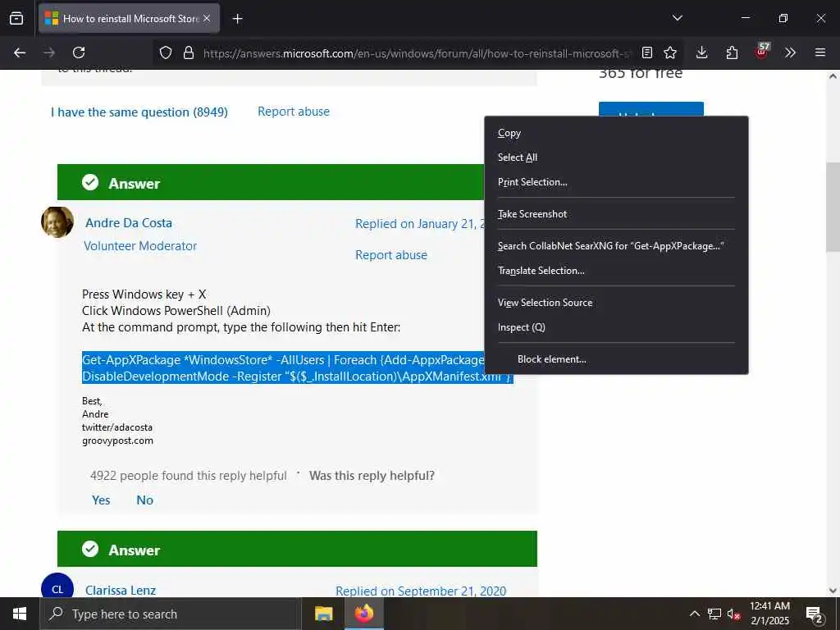Screen dimensions: 840x630
Task: Show hidden system tray icons
Action: (694, 614)
